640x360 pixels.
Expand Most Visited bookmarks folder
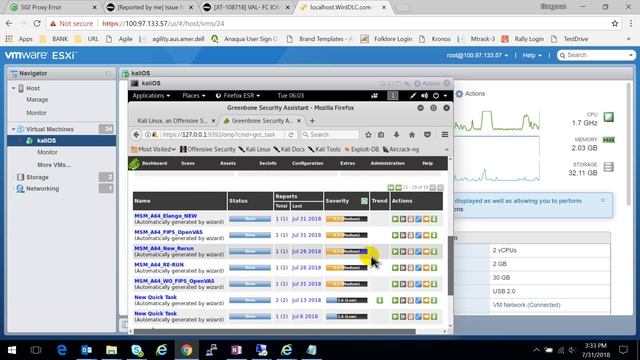click(x=153, y=149)
